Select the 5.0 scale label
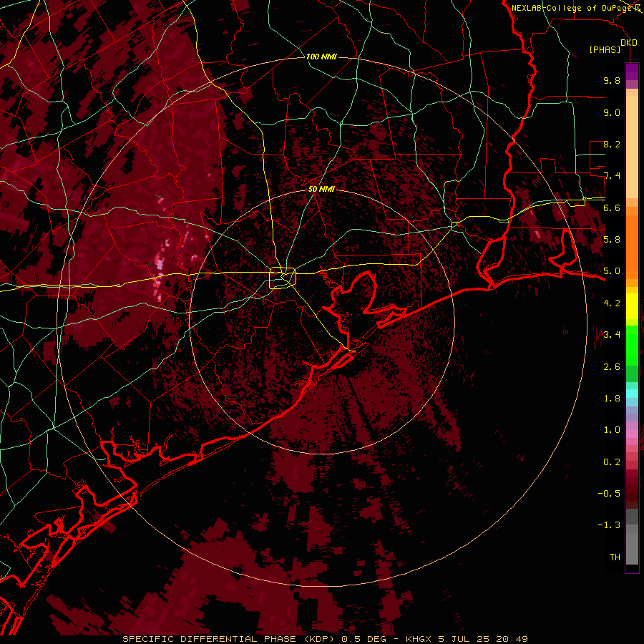 (612, 271)
